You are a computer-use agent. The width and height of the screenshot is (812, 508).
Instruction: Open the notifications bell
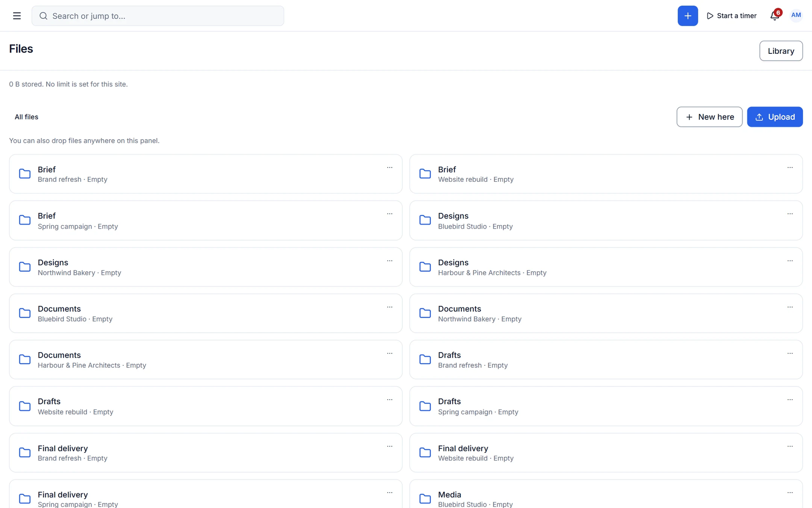click(x=775, y=15)
